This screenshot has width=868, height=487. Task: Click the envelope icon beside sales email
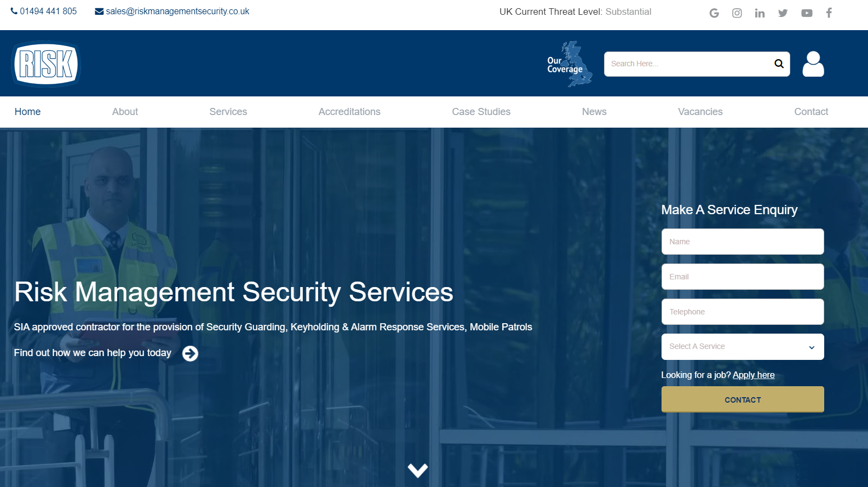99,12
